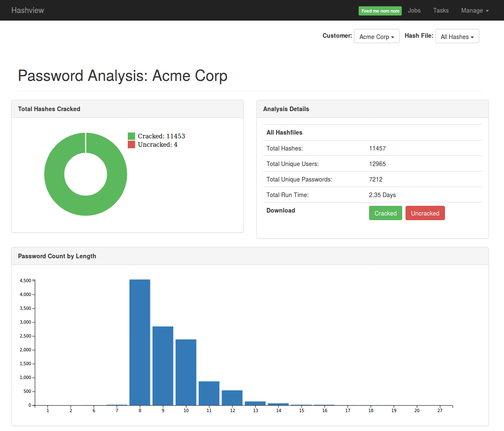Click the Total Unique Users: label
The width and height of the screenshot is (504, 431).
click(x=292, y=164)
